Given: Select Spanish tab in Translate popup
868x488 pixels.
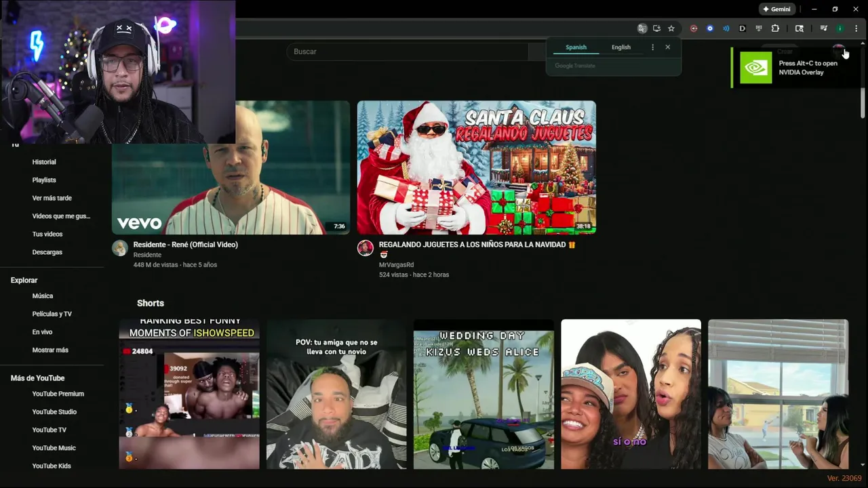Looking at the screenshot, I should coord(576,47).
